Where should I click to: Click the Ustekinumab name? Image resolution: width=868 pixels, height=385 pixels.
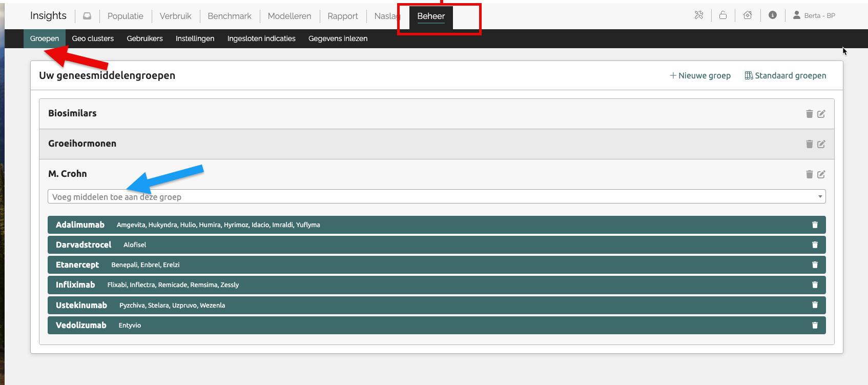coord(81,305)
